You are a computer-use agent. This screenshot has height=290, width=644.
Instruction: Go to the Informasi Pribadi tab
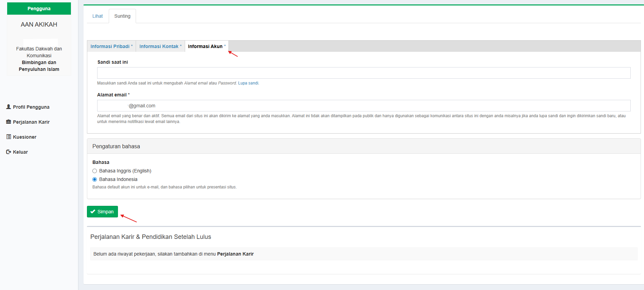coord(110,46)
